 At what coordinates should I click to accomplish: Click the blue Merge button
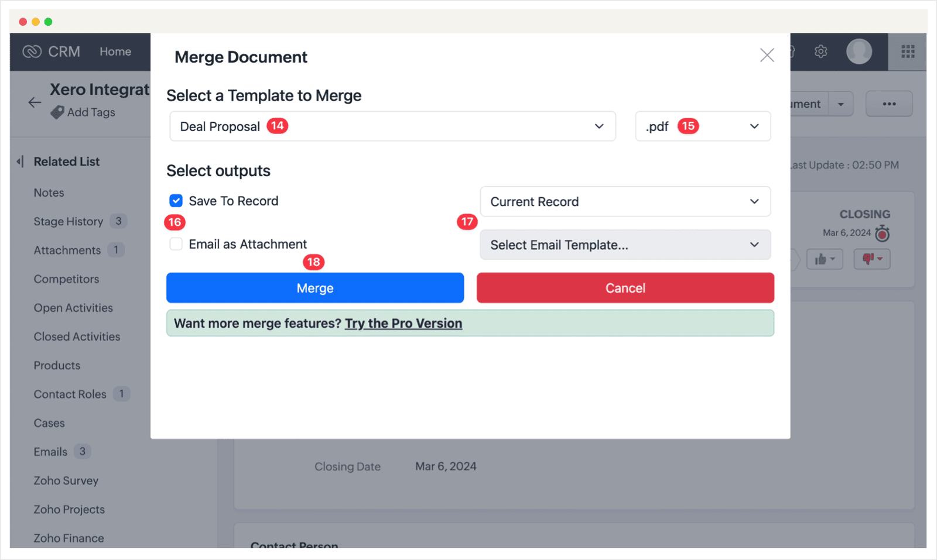tap(315, 288)
